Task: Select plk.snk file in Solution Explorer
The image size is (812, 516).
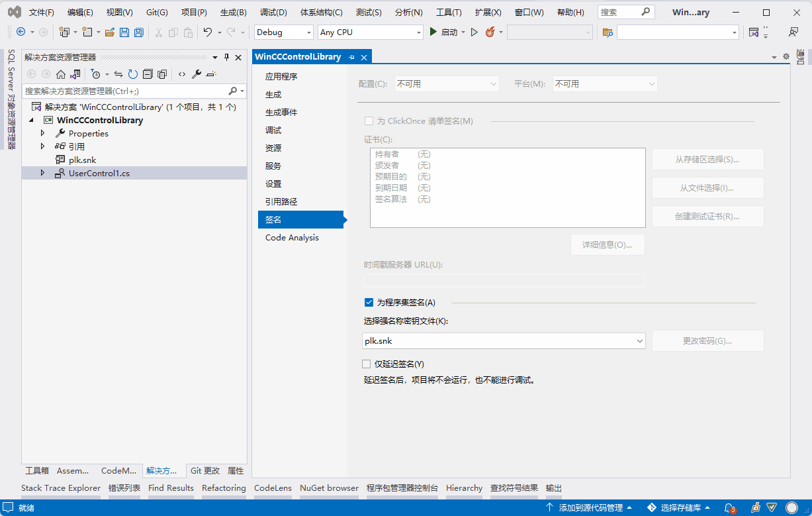Action: click(x=82, y=160)
